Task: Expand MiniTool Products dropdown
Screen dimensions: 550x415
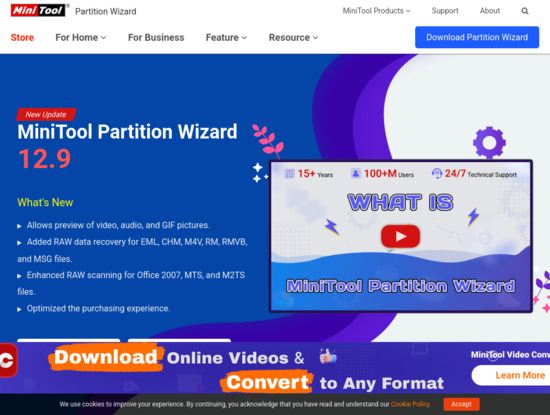Action: click(376, 11)
